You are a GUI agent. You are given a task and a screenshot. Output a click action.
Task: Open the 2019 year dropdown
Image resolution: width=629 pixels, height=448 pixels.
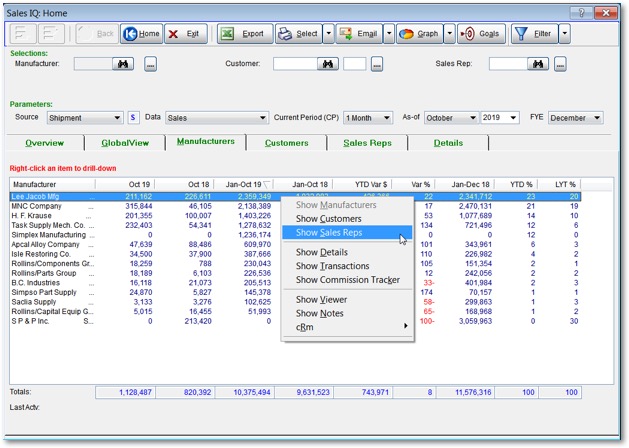(500, 118)
